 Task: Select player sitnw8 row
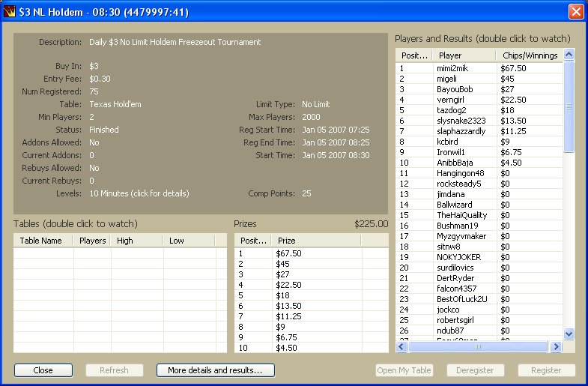(479, 247)
